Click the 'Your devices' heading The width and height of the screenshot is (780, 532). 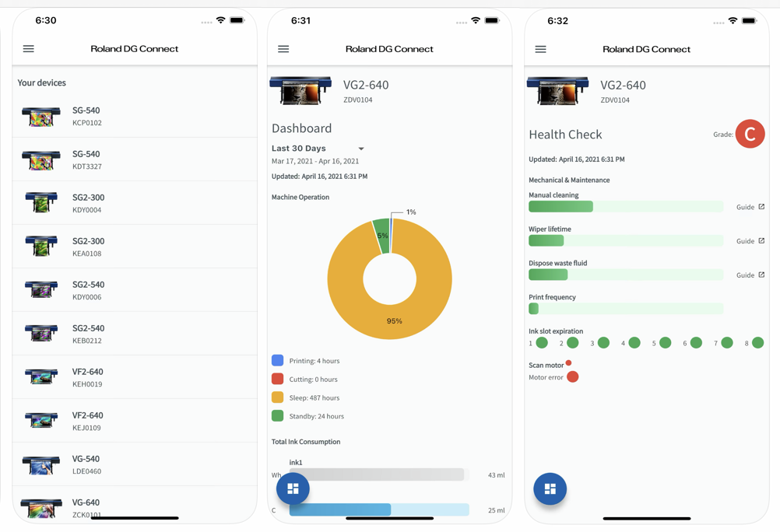click(42, 82)
